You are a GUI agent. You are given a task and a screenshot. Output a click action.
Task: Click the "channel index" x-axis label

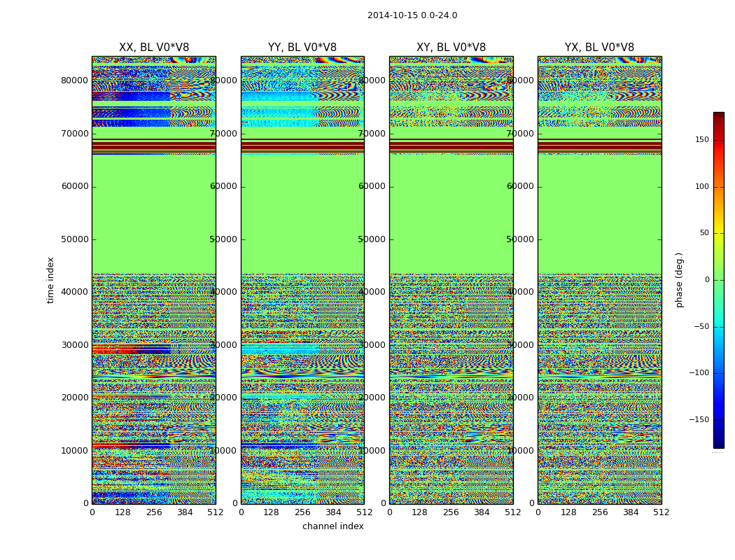point(332,526)
